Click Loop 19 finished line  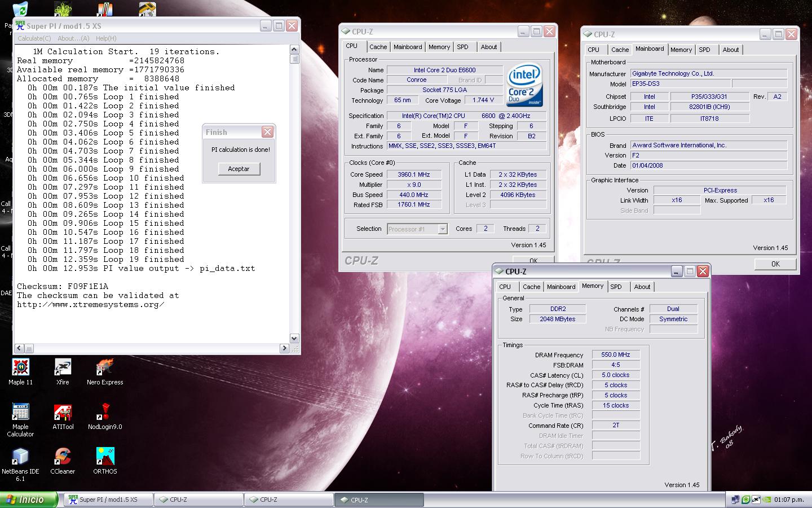pyautogui.click(x=106, y=259)
